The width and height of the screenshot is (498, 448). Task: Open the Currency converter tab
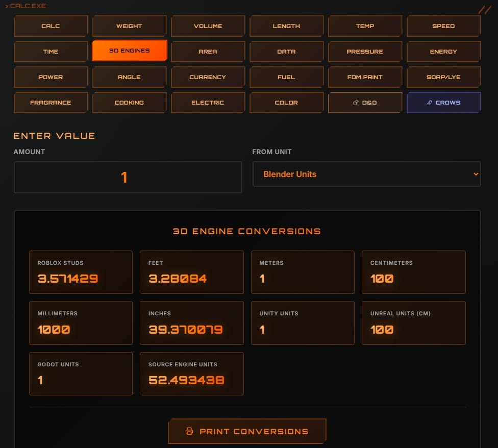coord(208,77)
